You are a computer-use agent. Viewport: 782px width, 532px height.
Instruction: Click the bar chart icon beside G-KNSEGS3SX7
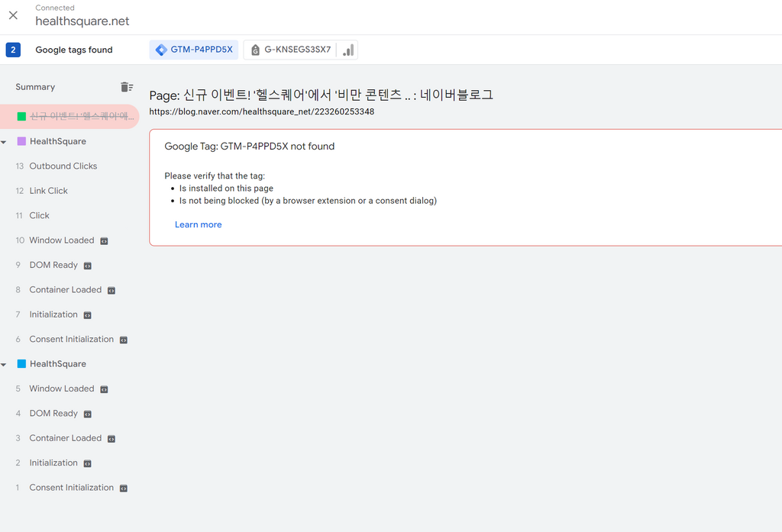pos(348,50)
